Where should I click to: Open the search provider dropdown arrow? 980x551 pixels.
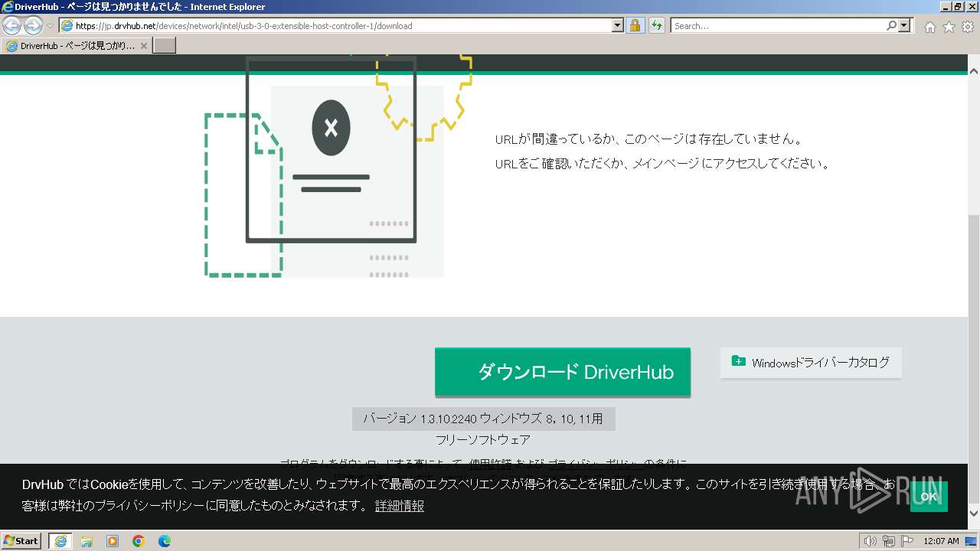click(x=905, y=25)
